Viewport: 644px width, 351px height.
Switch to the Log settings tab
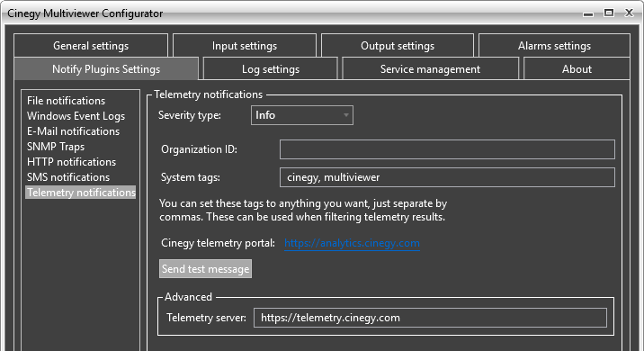point(270,69)
